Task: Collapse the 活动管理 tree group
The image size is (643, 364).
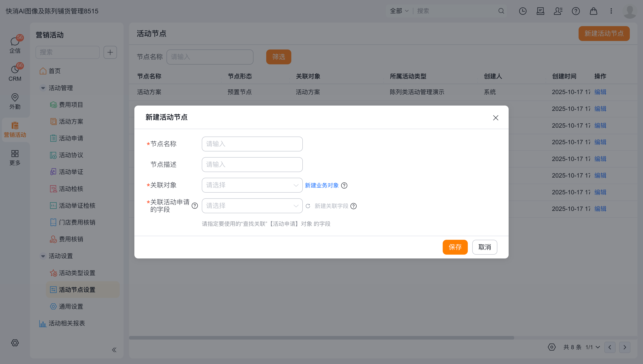Action: point(43,88)
